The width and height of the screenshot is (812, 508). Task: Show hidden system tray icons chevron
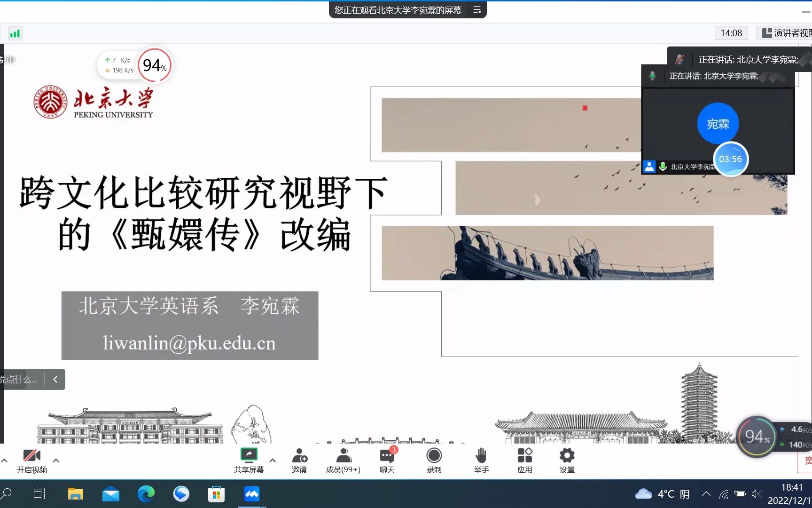[x=706, y=494]
